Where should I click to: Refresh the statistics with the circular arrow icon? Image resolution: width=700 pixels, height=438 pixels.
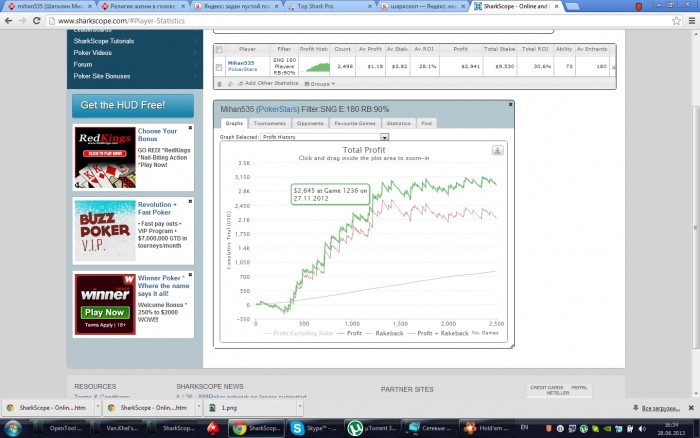pyautogui.click(x=230, y=83)
